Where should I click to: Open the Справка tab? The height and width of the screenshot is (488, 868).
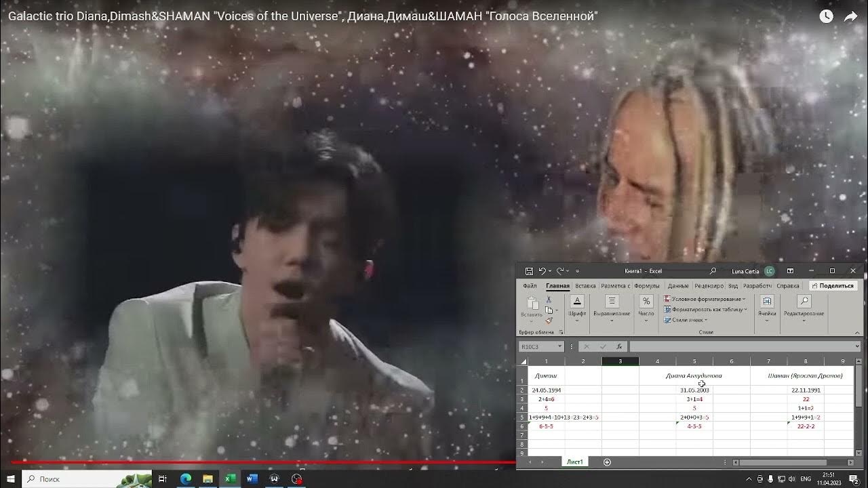point(787,286)
